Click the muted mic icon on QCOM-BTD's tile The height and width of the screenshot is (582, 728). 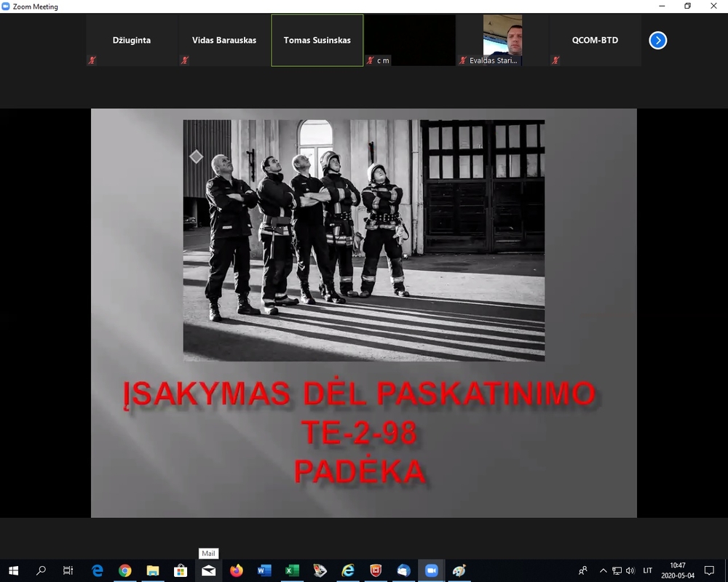point(555,60)
